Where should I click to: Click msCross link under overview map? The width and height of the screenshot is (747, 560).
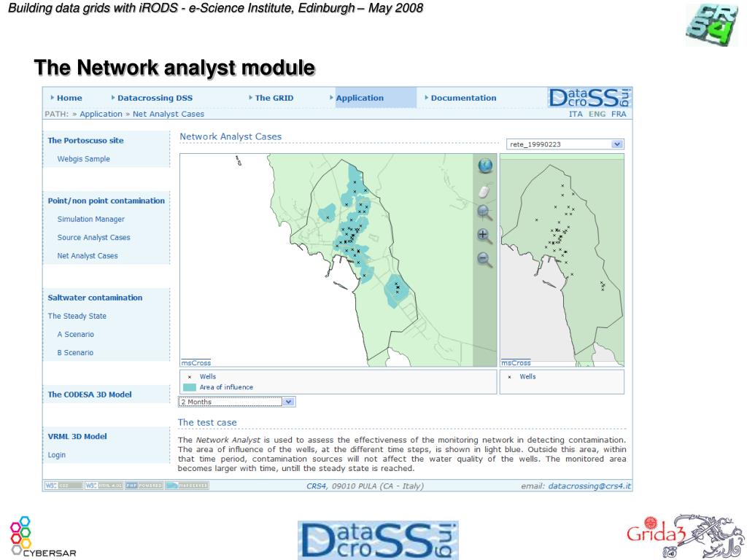tap(516, 363)
